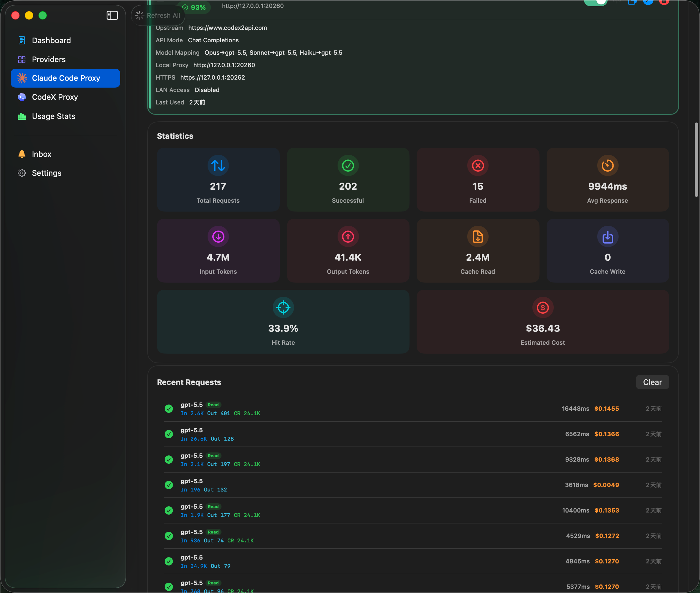Viewport: 700px width, 593px height.
Task: Click the Hit Rate target icon
Action: point(283,307)
